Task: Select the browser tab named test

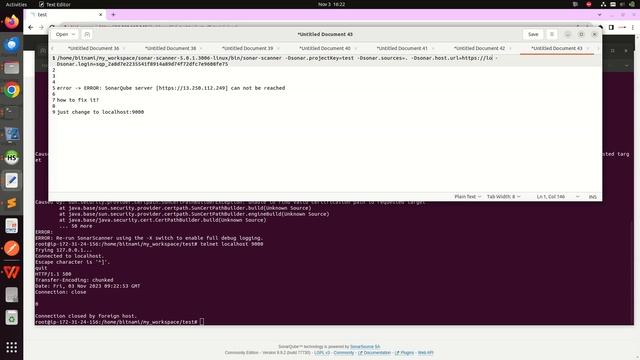Action: point(65,15)
